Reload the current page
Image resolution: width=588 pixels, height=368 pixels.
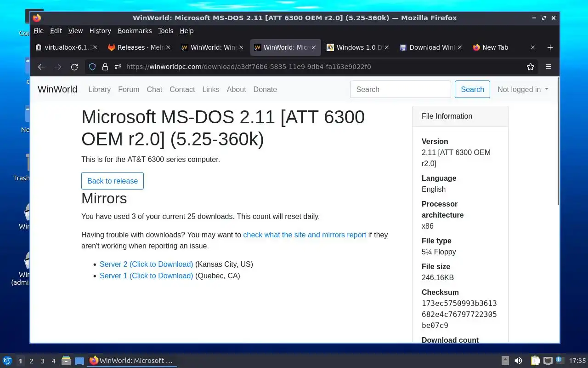(x=74, y=67)
